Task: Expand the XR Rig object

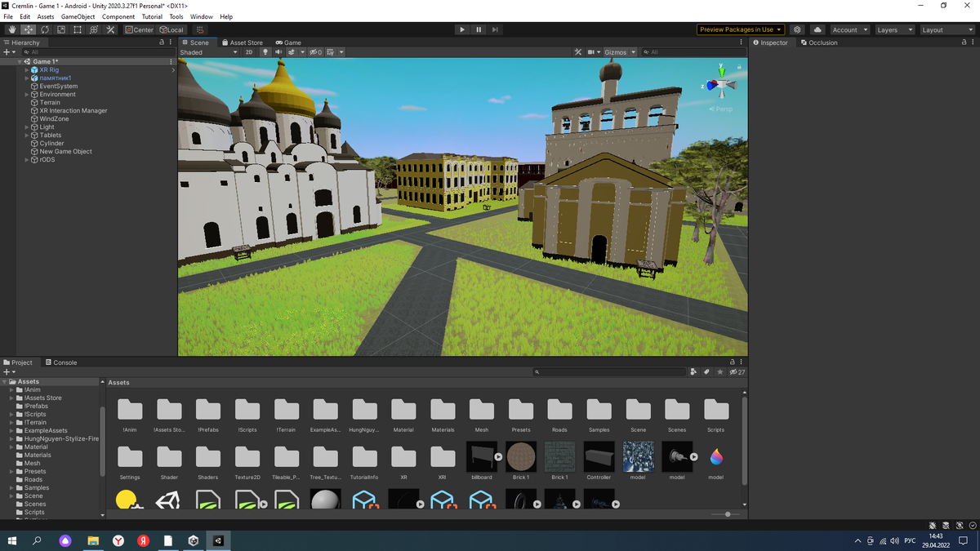Action: (26, 70)
